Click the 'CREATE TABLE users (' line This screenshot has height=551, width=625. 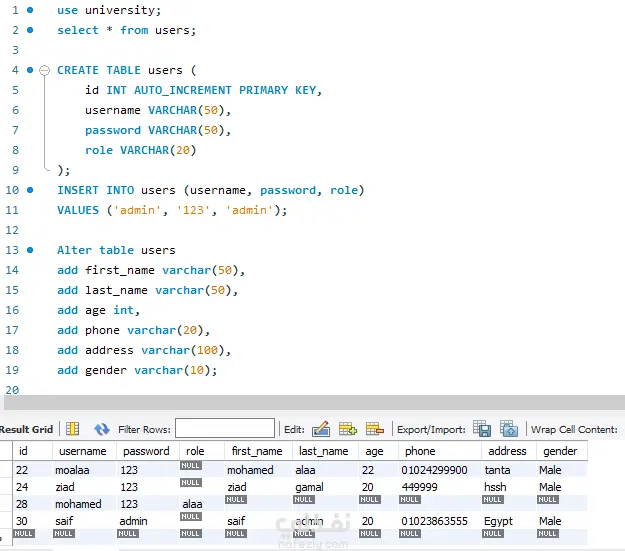pyautogui.click(x=126, y=70)
